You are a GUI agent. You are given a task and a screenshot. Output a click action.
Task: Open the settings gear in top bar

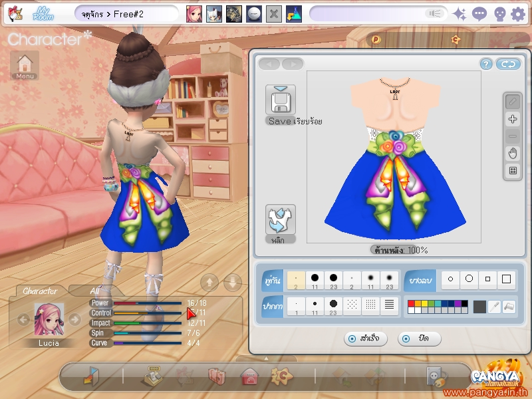pos(518,14)
